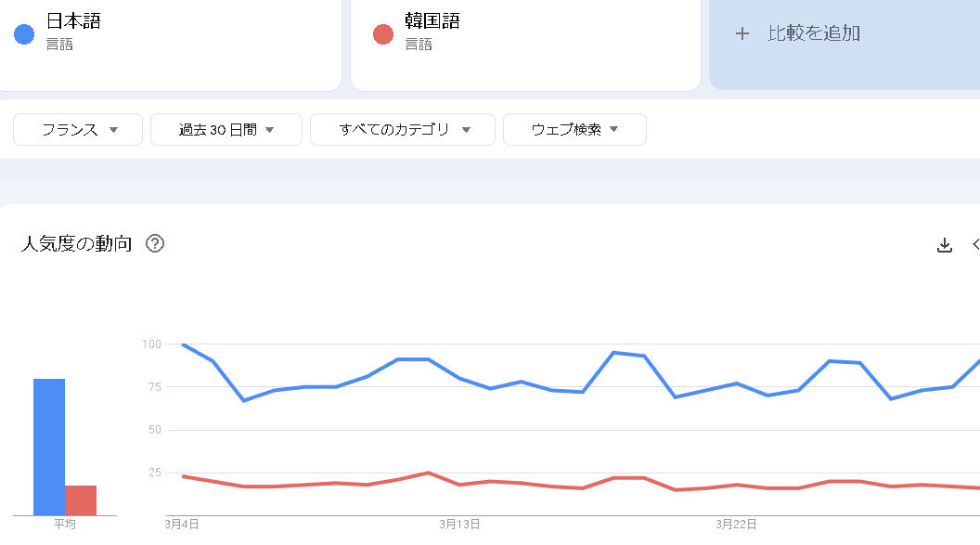Click the 3月22日 date label on axis

(736, 525)
